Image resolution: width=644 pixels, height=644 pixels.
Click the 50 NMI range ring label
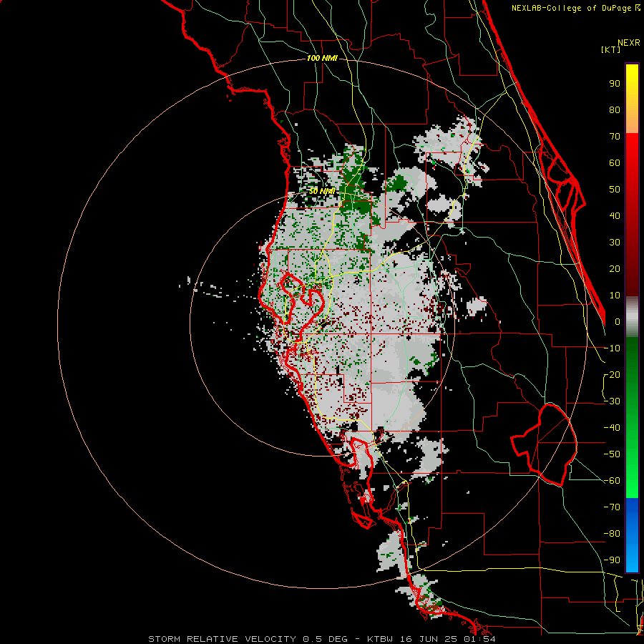coord(322,191)
